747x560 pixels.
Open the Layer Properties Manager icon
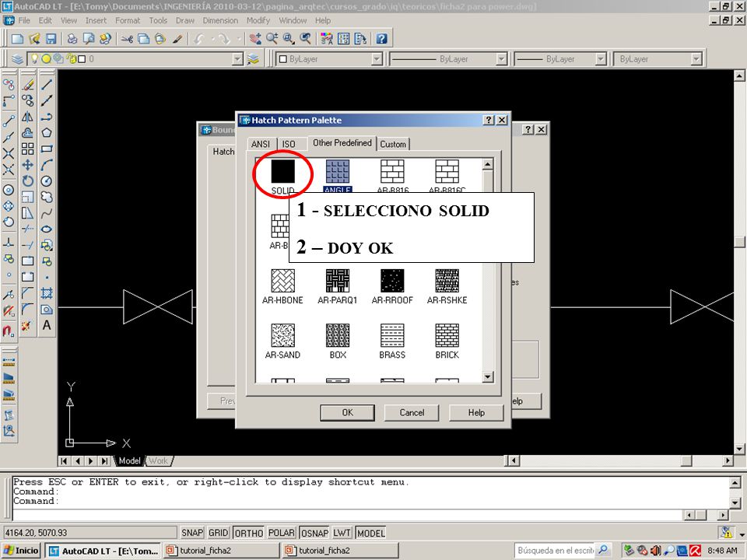(18, 59)
